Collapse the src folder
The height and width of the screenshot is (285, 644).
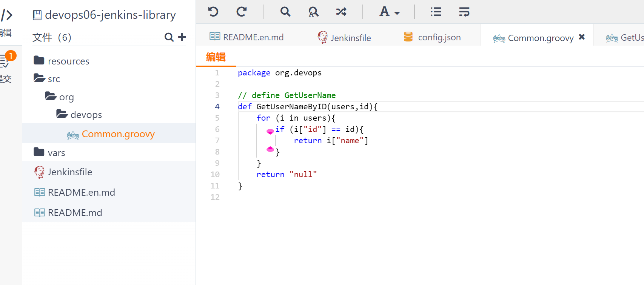(47, 79)
